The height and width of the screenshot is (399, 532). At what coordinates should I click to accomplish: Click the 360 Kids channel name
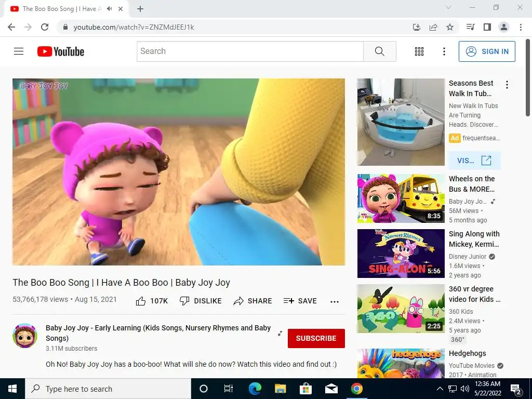(461, 312)
